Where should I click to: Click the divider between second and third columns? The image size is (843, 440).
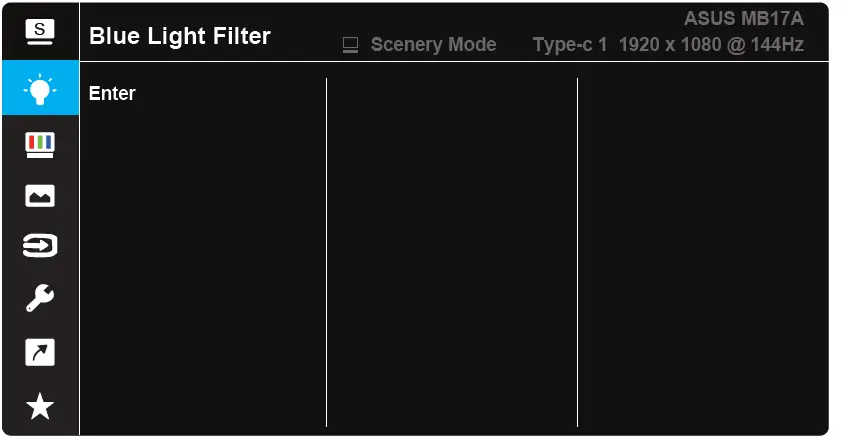pos(577,250)
